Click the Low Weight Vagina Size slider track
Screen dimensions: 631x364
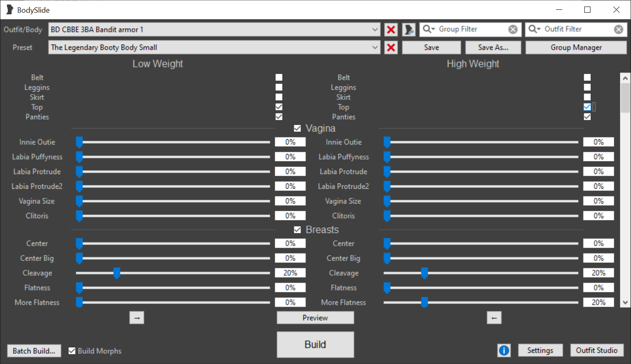click(x=173, y=201)
